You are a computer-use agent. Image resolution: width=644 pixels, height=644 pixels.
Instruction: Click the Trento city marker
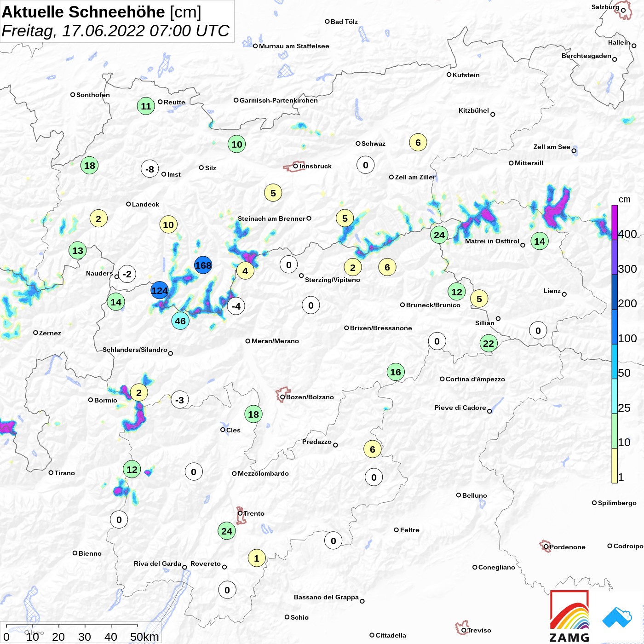[x=240, y=513]
